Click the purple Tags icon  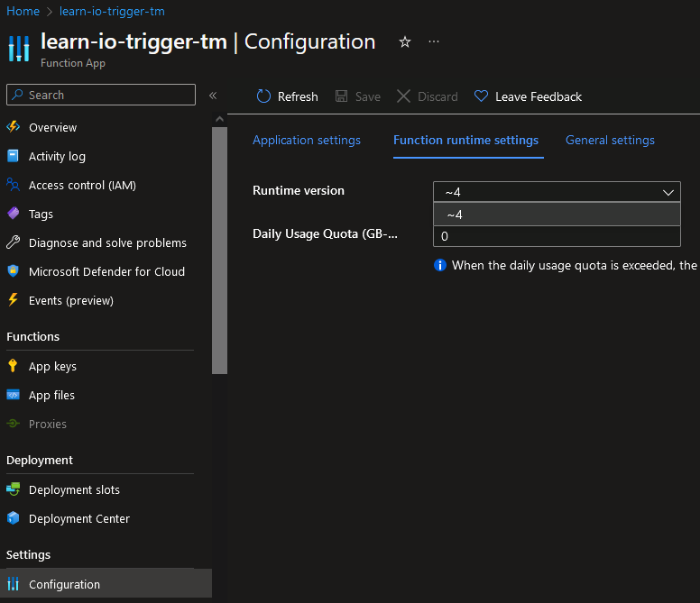click(13, 214)
